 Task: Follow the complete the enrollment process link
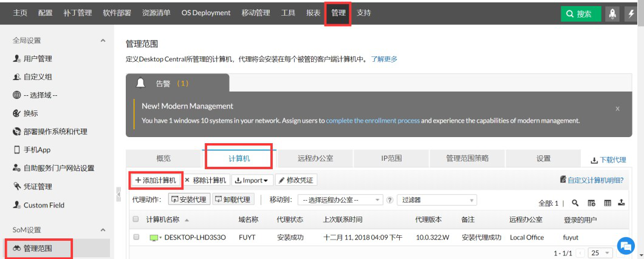tap(373, 121)
